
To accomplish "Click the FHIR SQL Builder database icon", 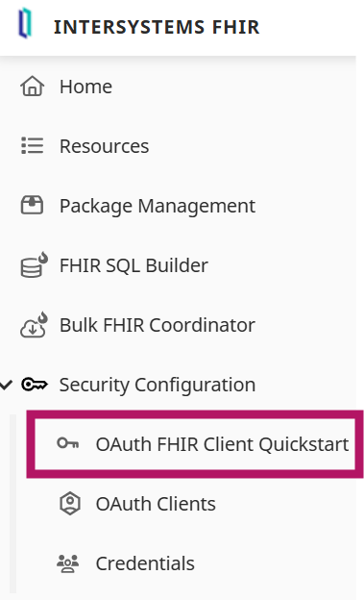I will click(x=34, y=264).
